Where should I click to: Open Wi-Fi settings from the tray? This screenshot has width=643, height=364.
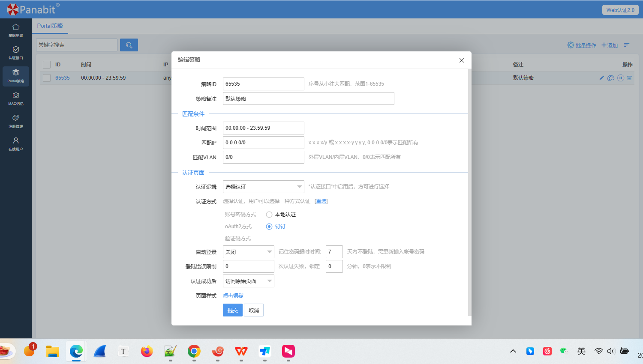598,351
